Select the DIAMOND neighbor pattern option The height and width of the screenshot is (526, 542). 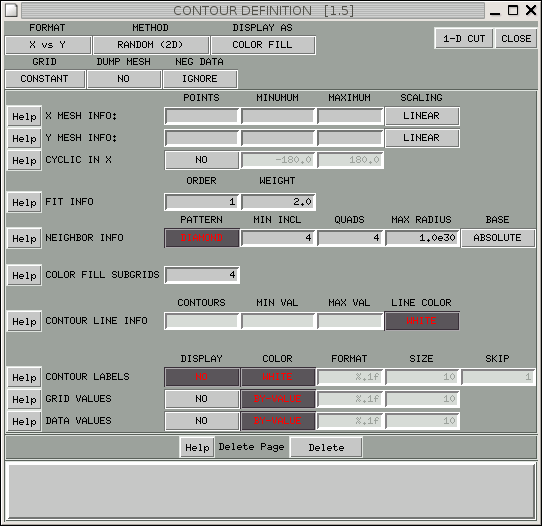(x=202, y=238)
